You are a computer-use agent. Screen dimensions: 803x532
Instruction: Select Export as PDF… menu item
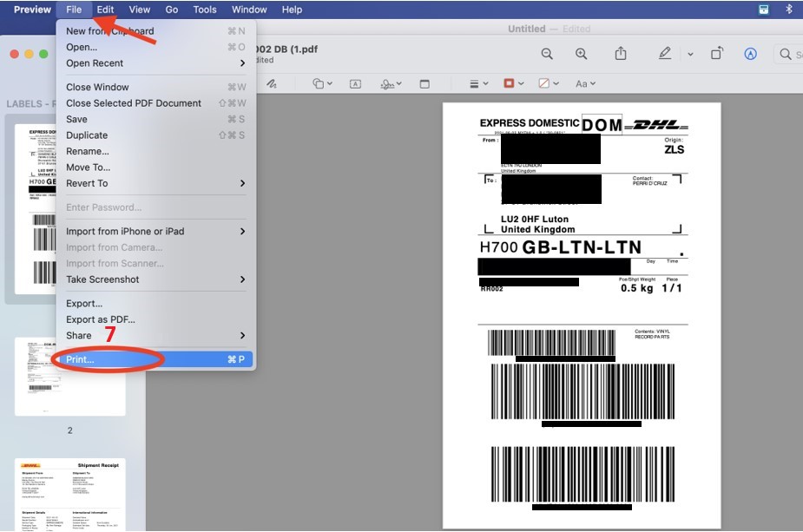click(101, 319)
